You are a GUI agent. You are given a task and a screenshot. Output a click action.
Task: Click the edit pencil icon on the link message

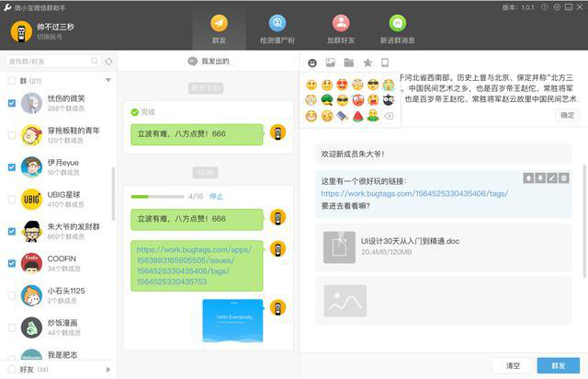click(x=552, y=178)
